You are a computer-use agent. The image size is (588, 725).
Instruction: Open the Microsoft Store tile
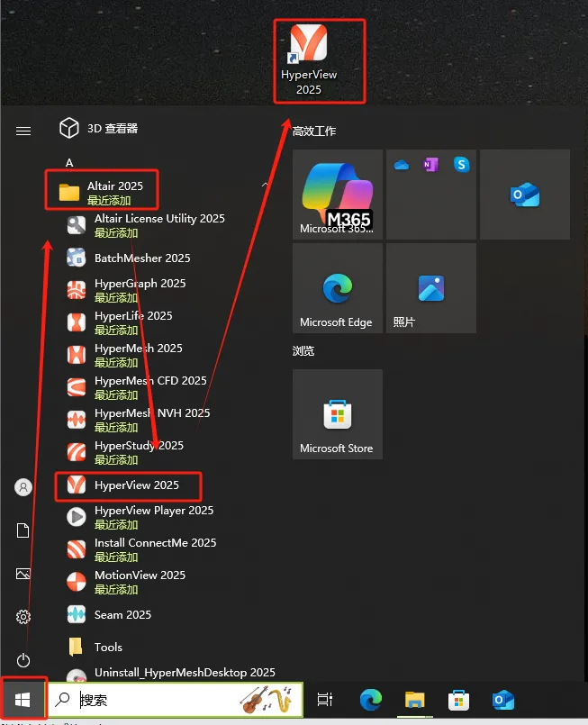338,413
